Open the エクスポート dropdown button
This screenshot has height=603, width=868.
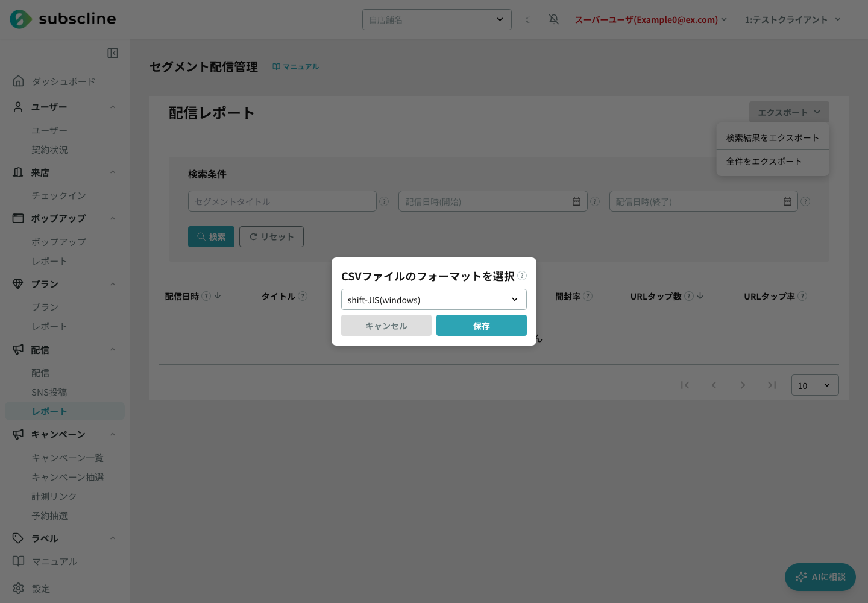coord(789,112)
